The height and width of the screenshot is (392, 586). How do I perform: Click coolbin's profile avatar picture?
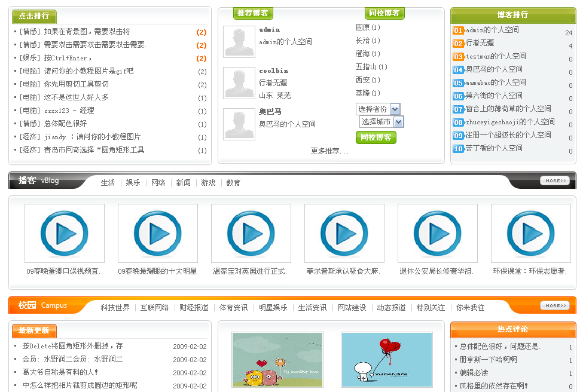(x=239, y=83)
